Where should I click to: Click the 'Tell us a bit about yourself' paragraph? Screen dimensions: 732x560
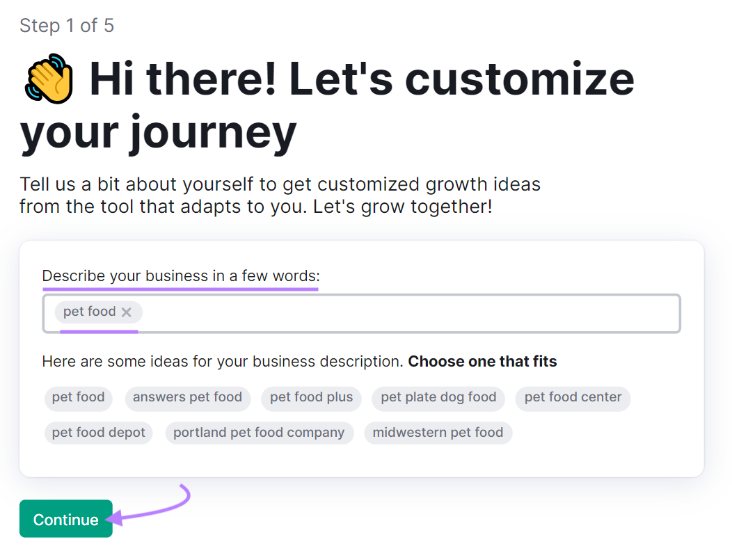click(280, 195)
